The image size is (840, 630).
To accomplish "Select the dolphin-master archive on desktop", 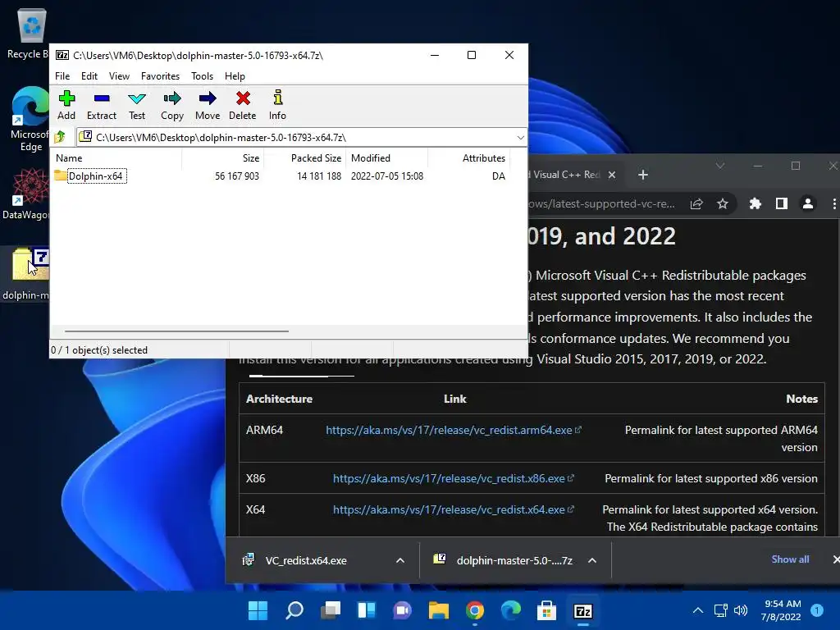I will pyautogui.click(x=25, y=274).
